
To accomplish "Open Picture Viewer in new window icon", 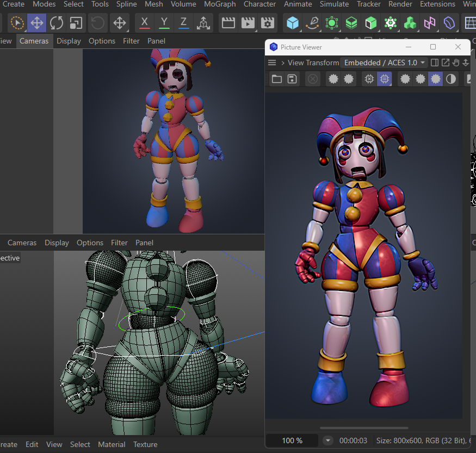I will point(446,63).
